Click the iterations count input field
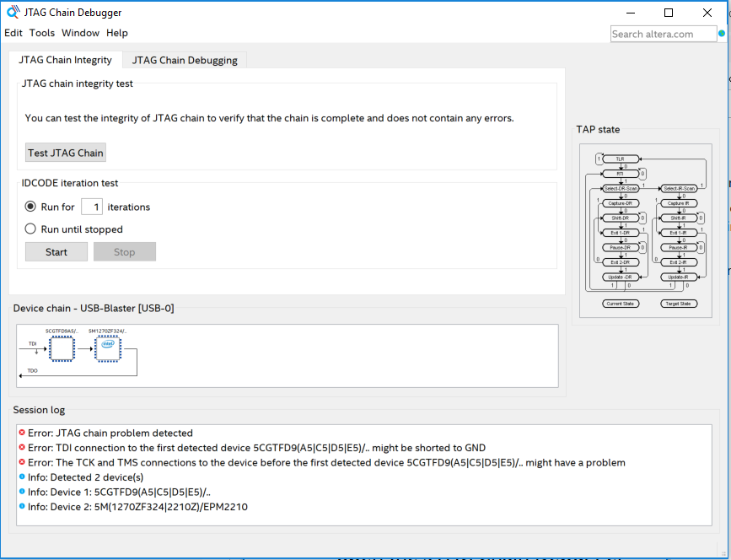 point(92,207)
